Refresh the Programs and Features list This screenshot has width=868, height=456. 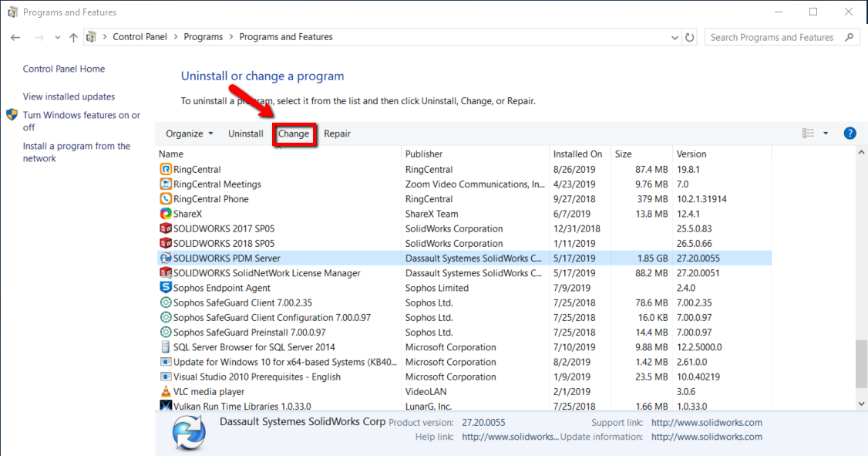coord(690,37)
